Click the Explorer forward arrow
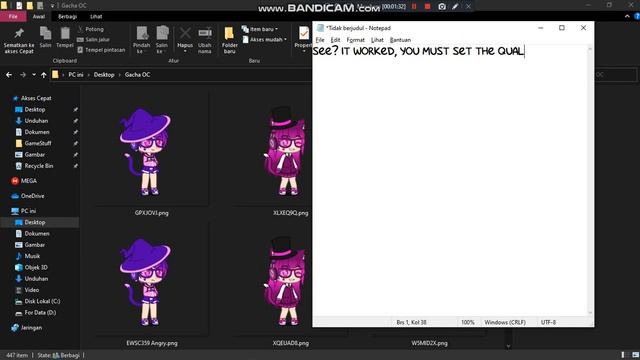The height and width of the screenshot is (360, 640). coord(23,75)
